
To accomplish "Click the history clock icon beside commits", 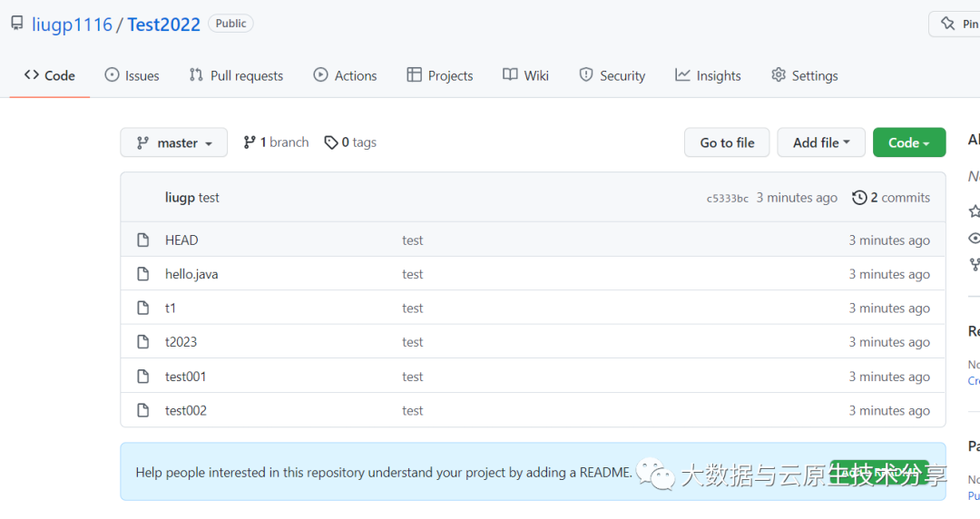I will (x=859, y=198).
